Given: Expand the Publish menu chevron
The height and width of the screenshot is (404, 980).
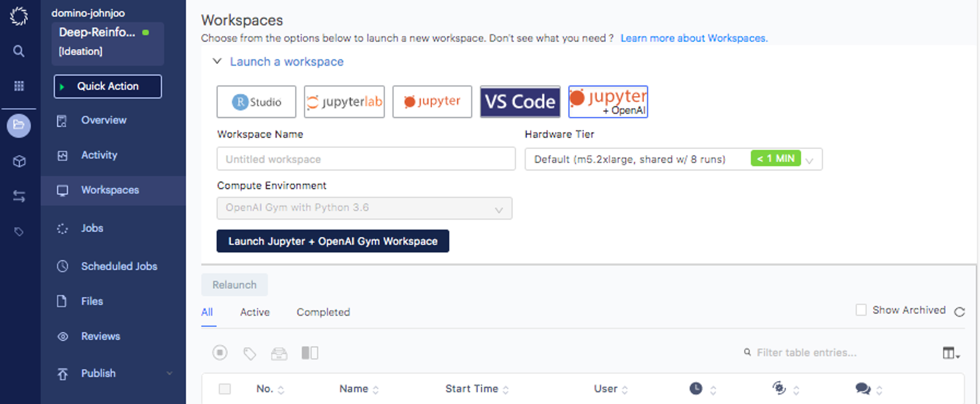Looking at the screenshot, I should click(x=169, y=373).
